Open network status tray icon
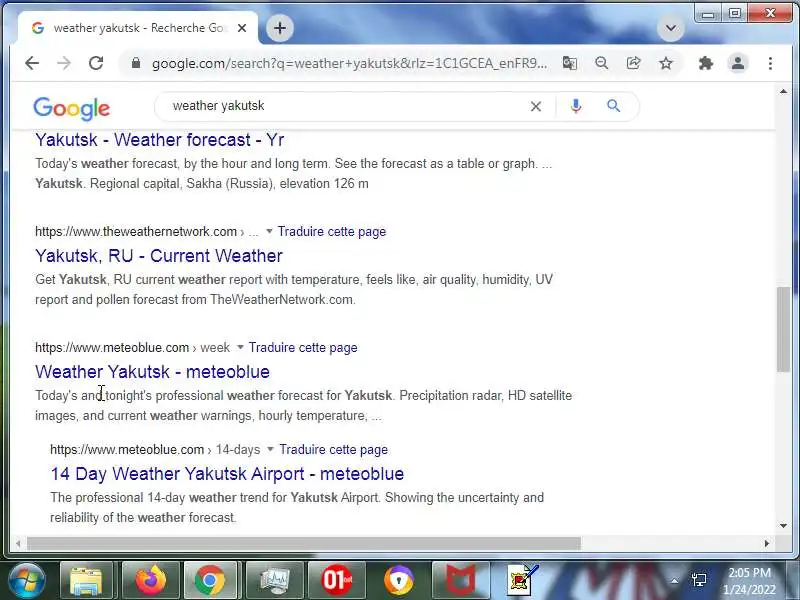 [699, 581]
